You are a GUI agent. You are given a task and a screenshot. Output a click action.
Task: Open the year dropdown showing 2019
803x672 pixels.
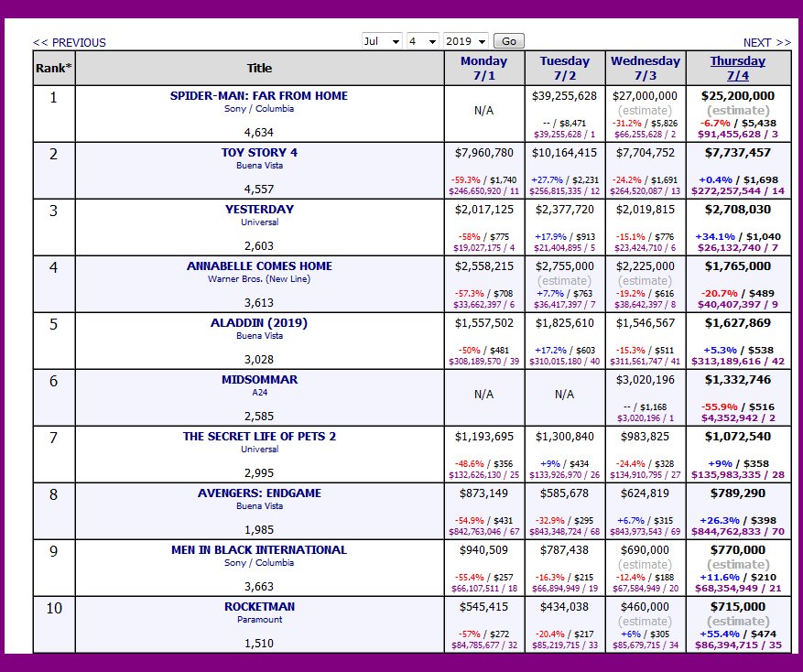465,41
